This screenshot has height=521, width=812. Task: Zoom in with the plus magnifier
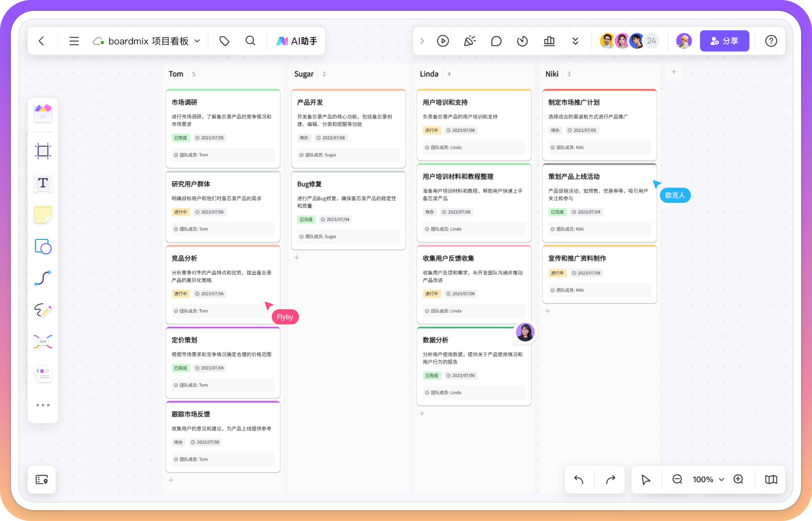(x=738, y=480)
